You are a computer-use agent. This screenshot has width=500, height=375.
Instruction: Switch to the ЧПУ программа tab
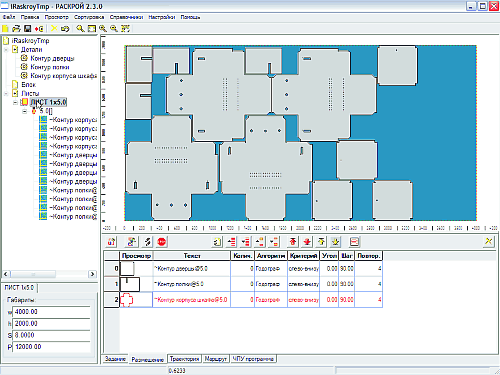click(x=253, y=359)
